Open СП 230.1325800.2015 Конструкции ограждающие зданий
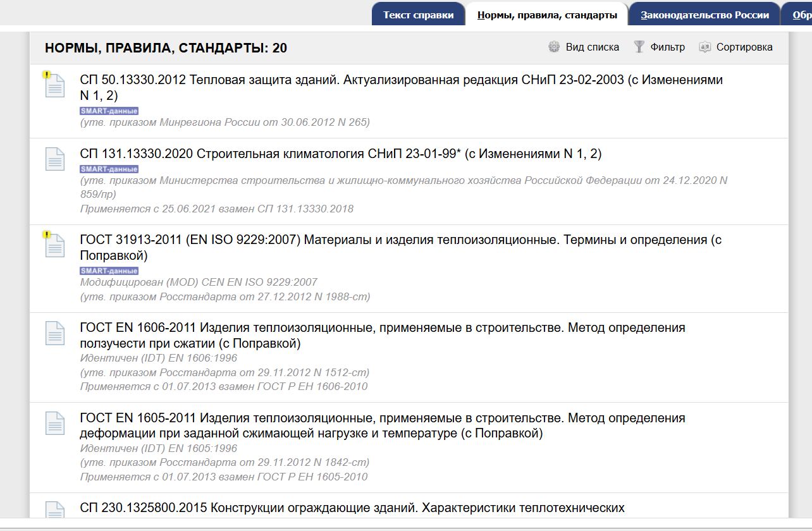Viewport: 812px width, 531px height. [x=352, y=508]
